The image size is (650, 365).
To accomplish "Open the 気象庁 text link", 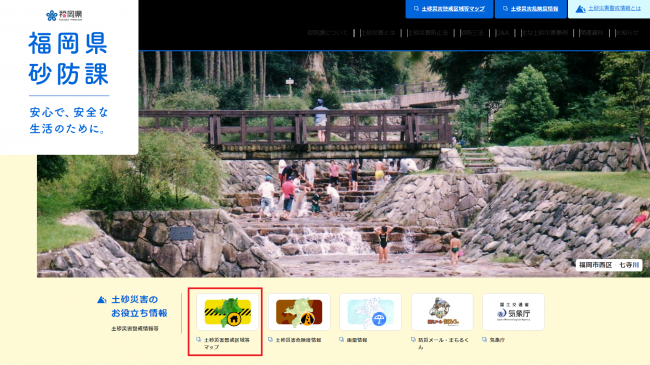I will click(x=497, y=340).
